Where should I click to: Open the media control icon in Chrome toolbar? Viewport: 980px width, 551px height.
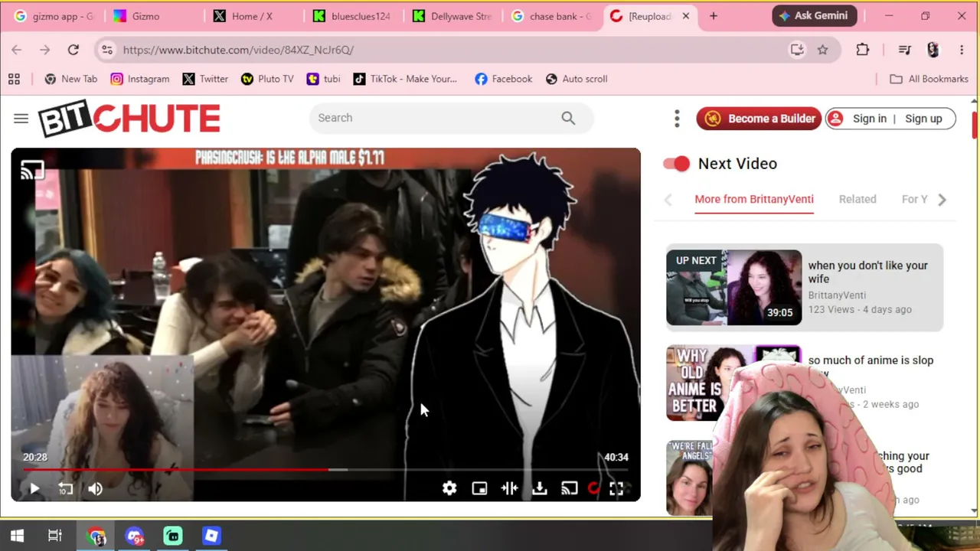905,50
